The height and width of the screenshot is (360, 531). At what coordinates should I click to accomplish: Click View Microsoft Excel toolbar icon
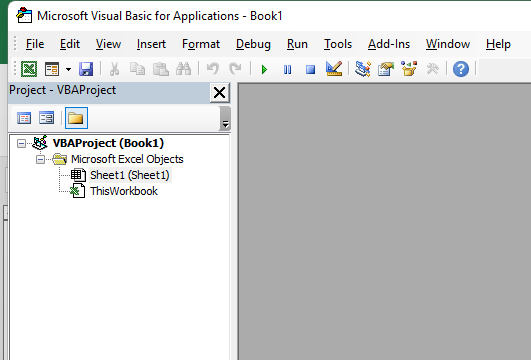pyautogui.click(x=29, y=69)
